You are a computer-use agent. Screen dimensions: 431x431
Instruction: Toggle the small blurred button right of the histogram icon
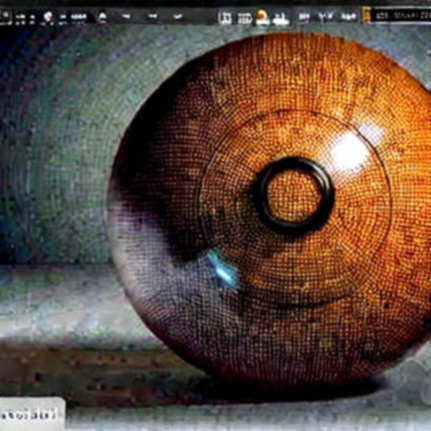tap(303, 16)
